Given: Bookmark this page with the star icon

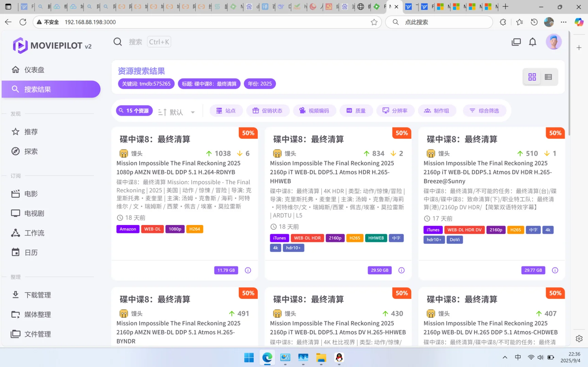Looking at the screenshot, I should click(374, 22).
